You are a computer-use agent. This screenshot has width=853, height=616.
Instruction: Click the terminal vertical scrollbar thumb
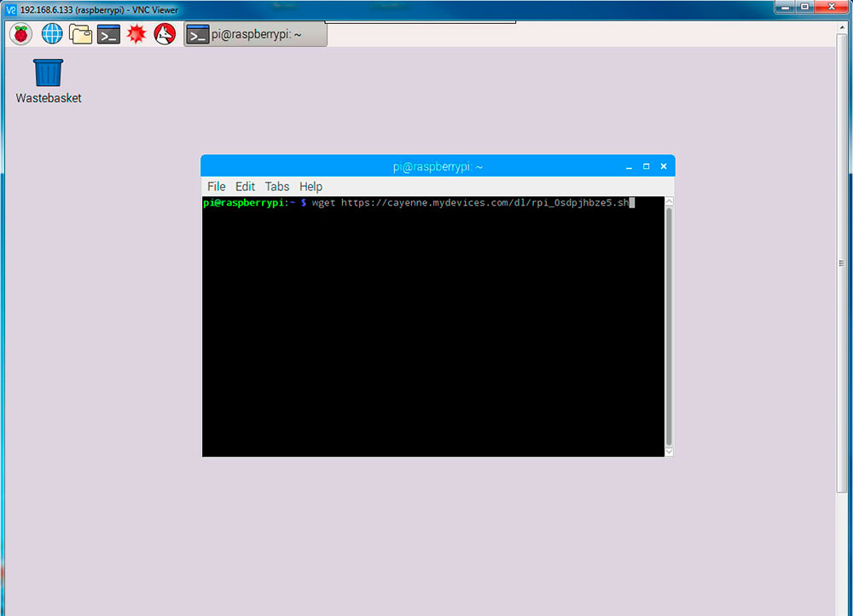point(669,324)
